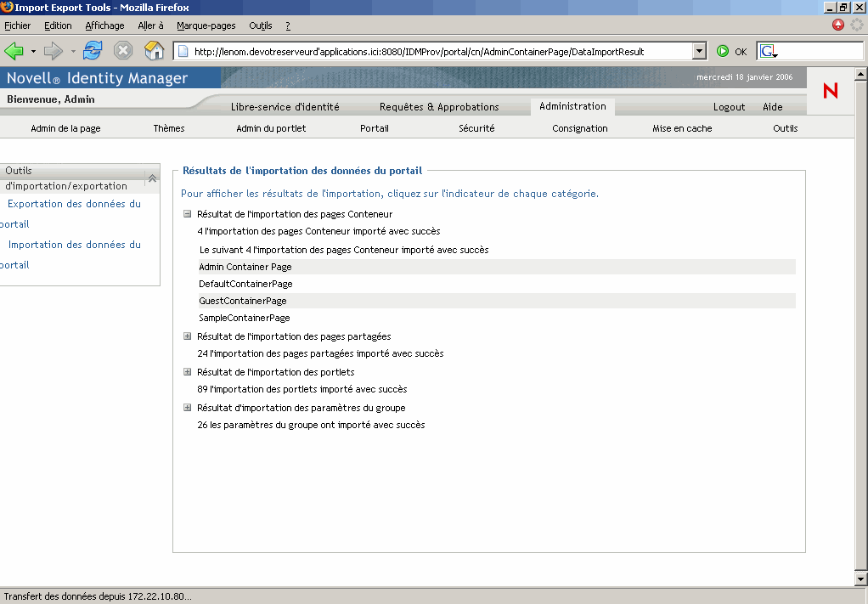Open the Outils menu in menu bar
This screenshot has width=868, height=604.
point(260,25)
